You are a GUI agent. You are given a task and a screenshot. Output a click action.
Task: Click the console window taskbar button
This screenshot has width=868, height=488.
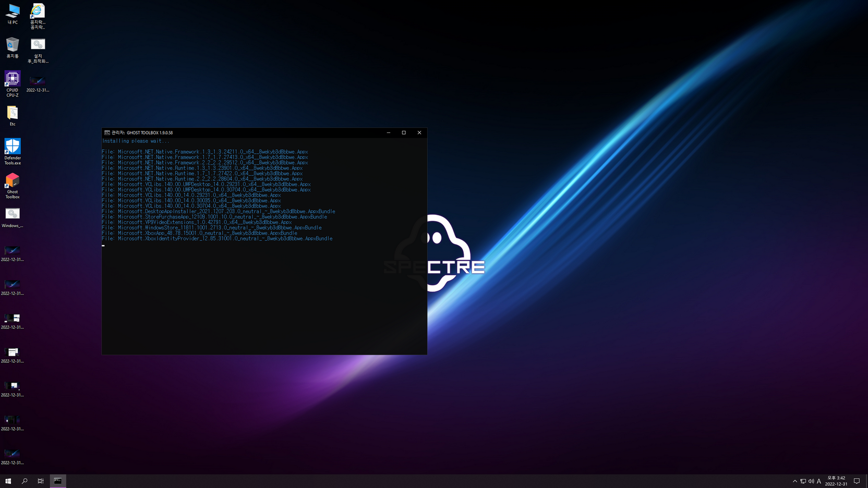pos(58,481)
